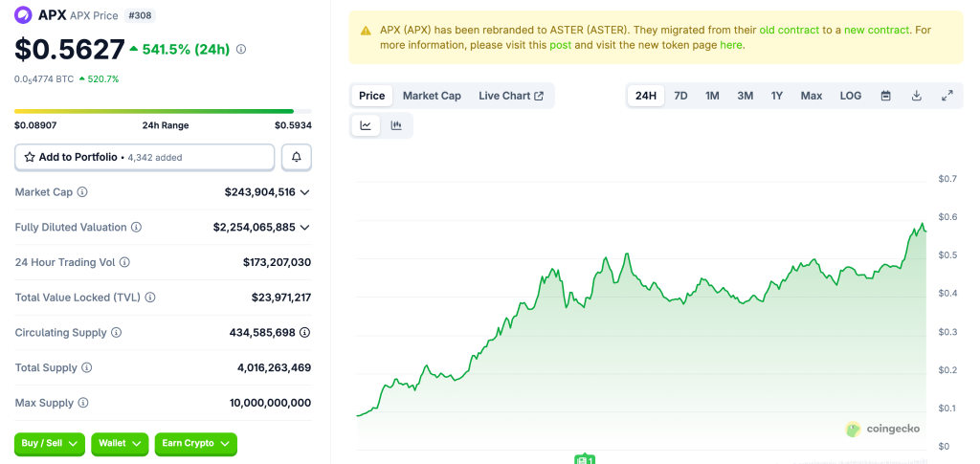Image resolution: width=980 pixels, height=464 pixels.
Task: Download chart data icon
Action: click(x=916, y=96)
